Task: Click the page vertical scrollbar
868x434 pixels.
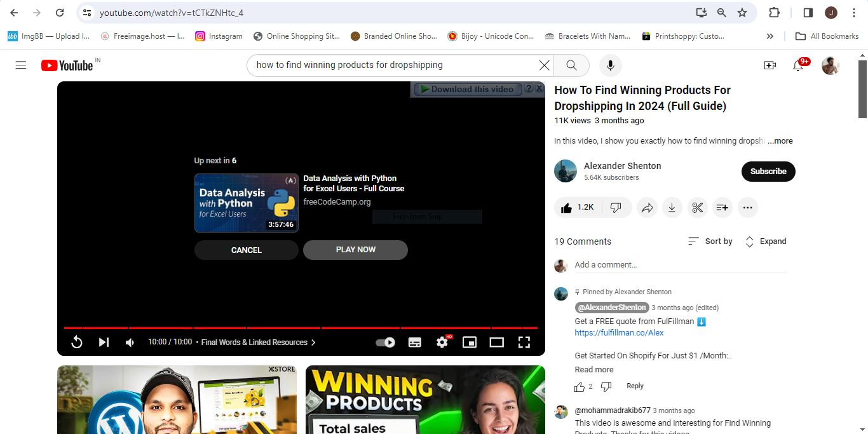Action: [862, 90]
